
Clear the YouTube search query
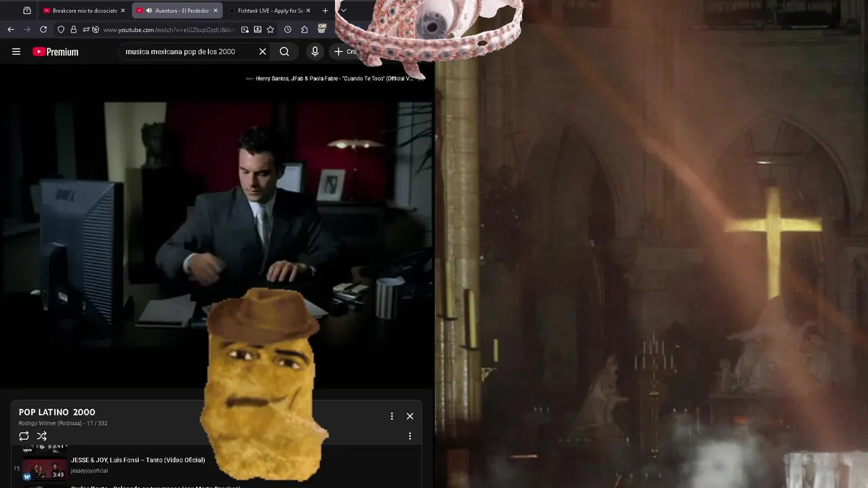click(x=262, y=52)
